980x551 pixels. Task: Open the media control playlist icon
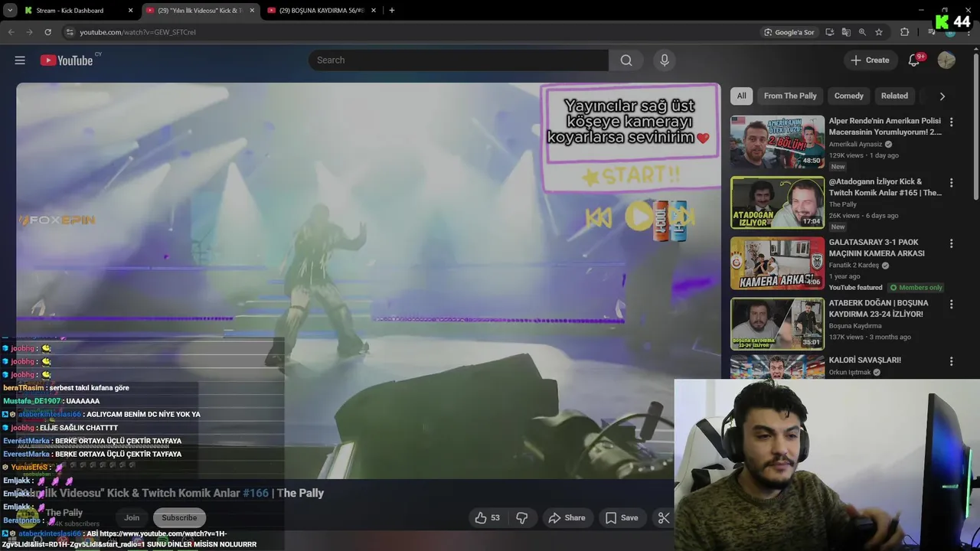[931, 32]
